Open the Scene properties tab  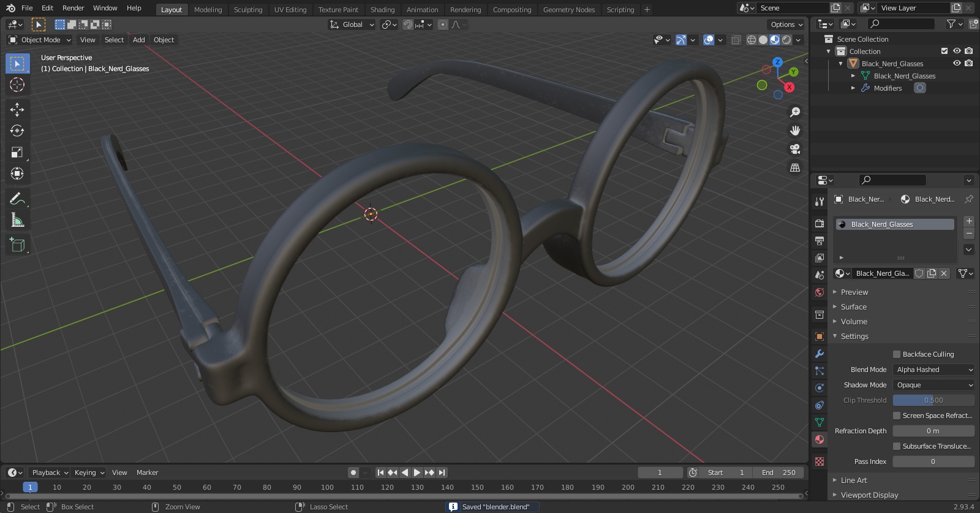pos(820,275)
